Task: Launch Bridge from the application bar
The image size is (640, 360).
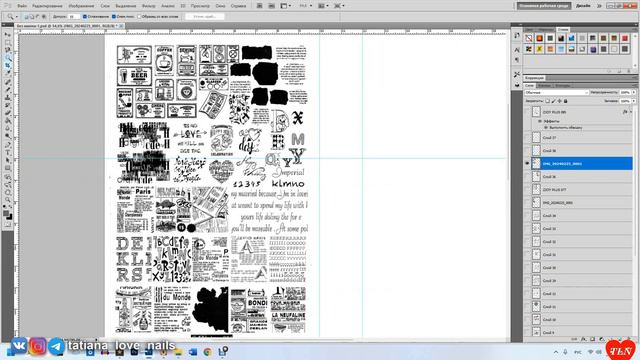Action: point(260,6)
